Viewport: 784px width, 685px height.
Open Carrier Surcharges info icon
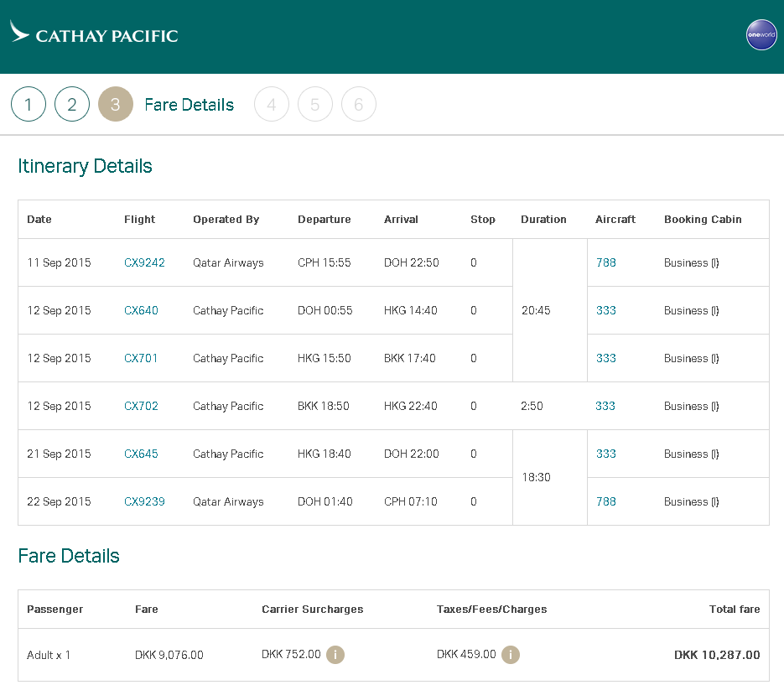[335, 655]
